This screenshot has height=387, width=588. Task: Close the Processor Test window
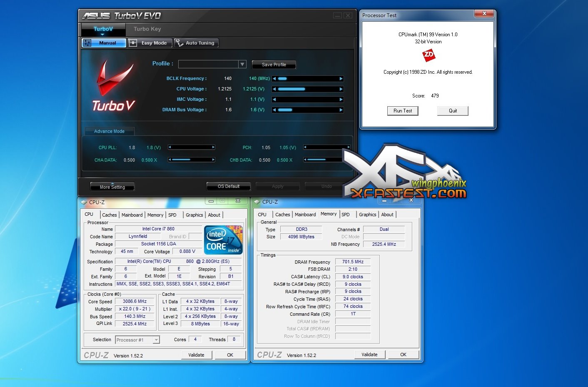click(x=484, y=14)
